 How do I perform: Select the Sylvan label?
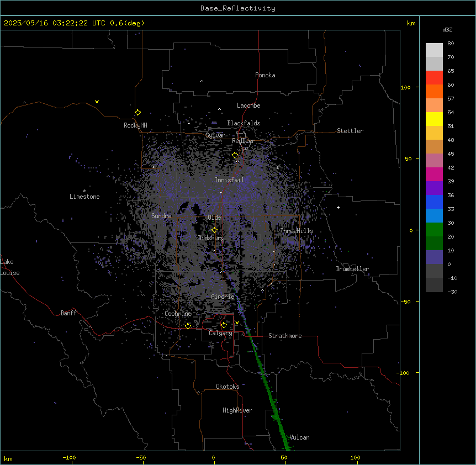tap(215, 135)
